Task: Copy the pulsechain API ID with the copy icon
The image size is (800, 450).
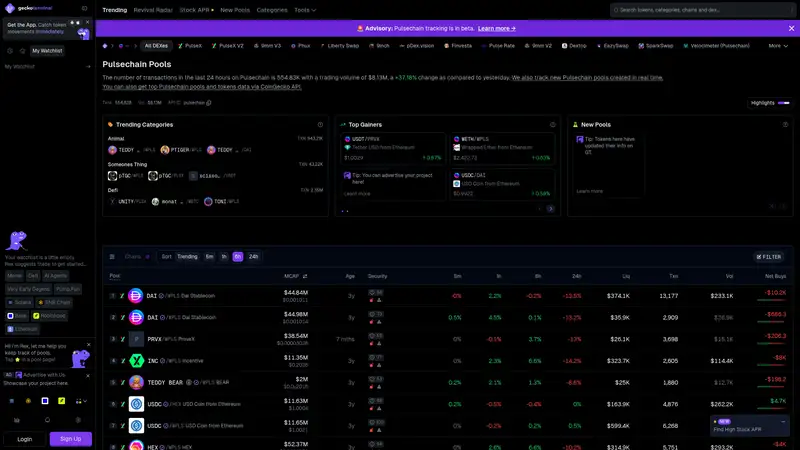Action: [209, 103]
